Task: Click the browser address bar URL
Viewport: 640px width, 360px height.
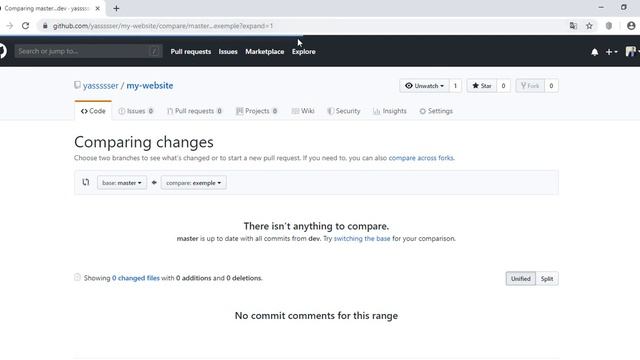Action: (x=163, y=26)
